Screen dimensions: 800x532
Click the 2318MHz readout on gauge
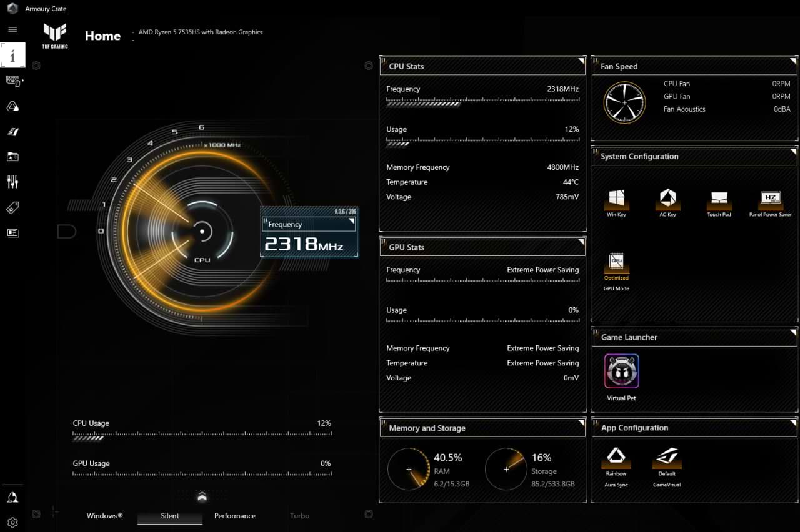[304, 244]
